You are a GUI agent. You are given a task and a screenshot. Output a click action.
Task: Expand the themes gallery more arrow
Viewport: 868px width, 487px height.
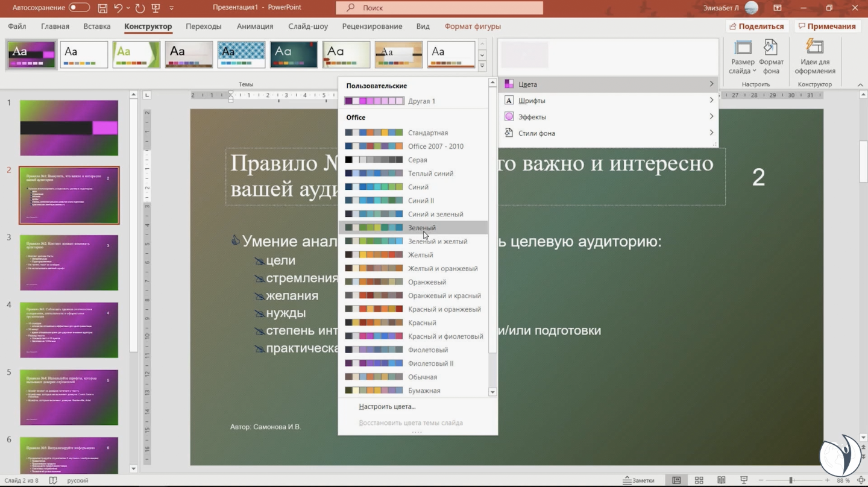pyautogui.click(x=482, y=66)
